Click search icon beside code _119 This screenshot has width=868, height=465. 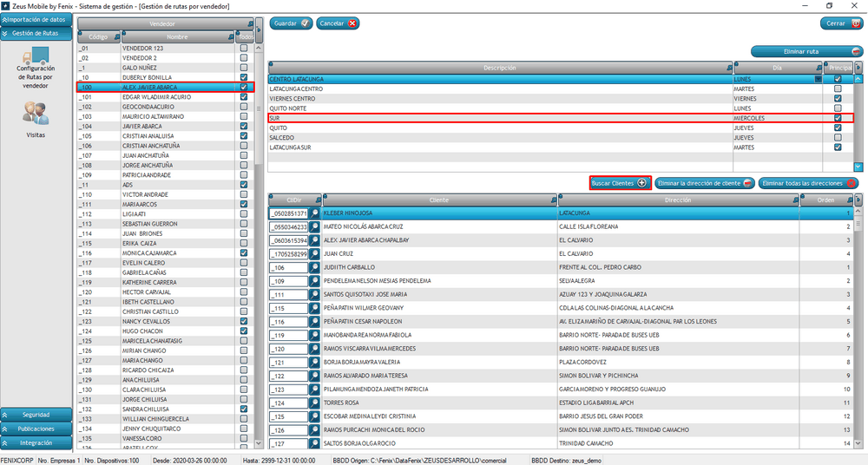[x=314, y=336]
